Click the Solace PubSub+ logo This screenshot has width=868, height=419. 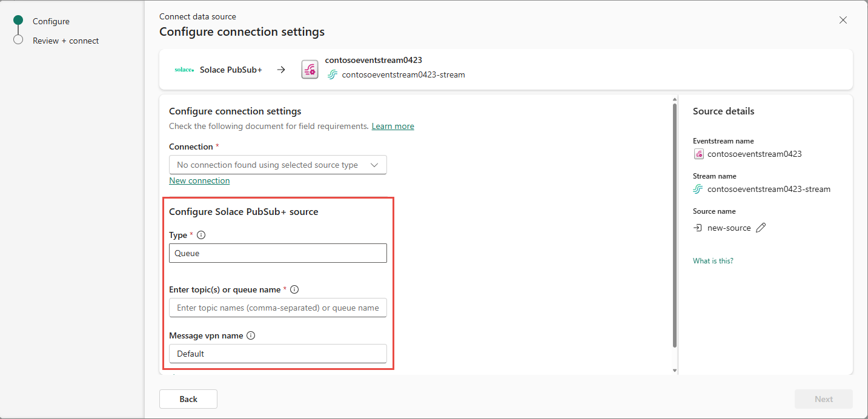[x=184, y=70]
